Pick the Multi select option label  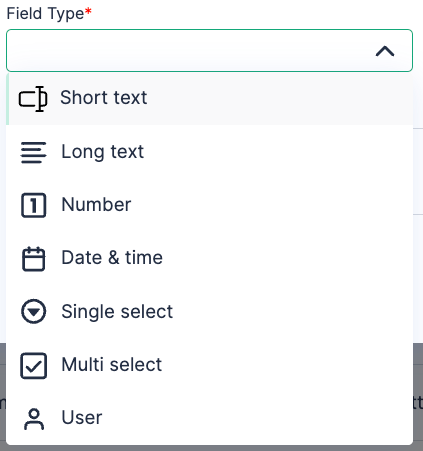point(112,364)
